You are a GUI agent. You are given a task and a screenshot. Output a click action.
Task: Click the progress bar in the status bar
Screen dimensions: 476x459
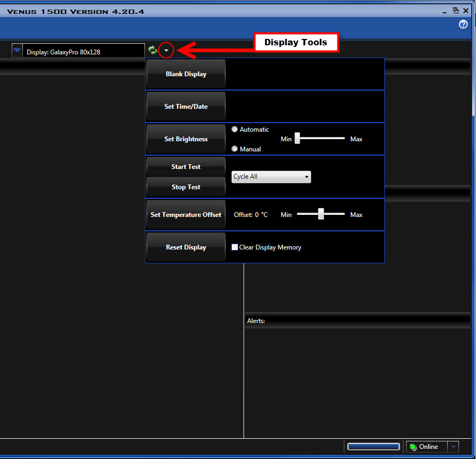(373, 447)
